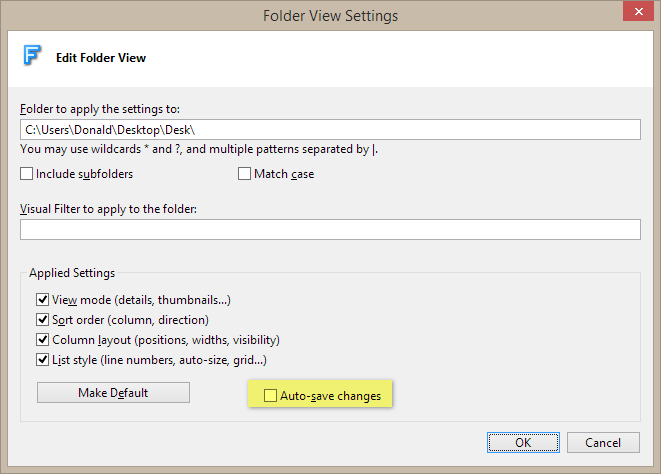Image resolution: width=661 pixels, height=474 pixels.
Task: Focus the Visual Filter text field
Action: 330,230
